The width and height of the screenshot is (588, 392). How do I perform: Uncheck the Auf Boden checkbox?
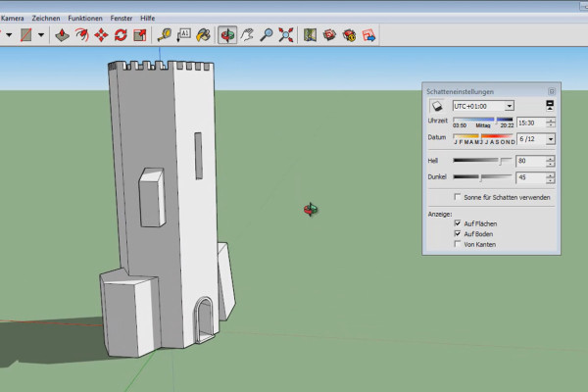point(458,233)
